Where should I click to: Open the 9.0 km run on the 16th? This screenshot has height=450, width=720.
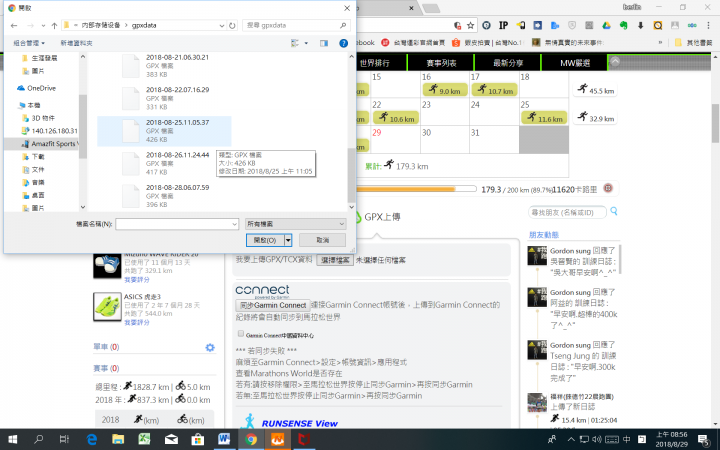point(444,90)
